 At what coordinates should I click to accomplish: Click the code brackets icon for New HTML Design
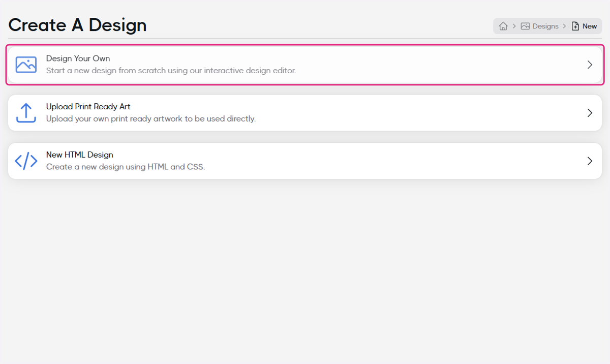[26, 161]
